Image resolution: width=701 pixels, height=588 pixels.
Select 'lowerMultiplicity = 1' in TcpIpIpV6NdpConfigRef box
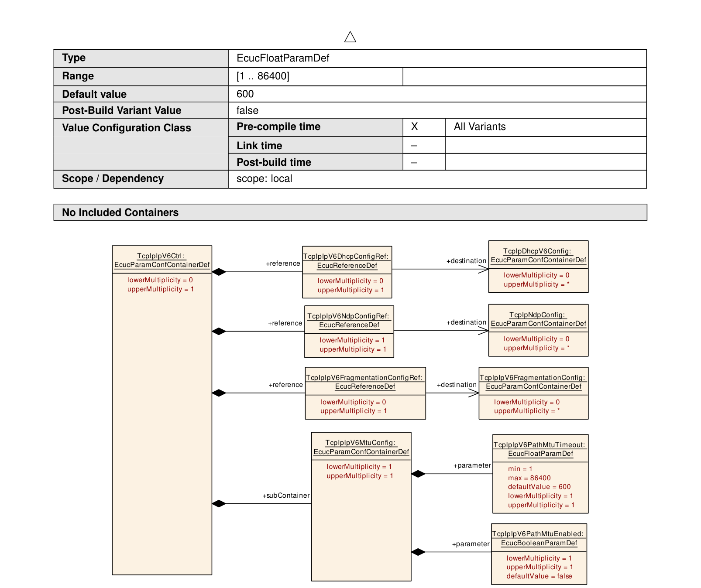352,340
